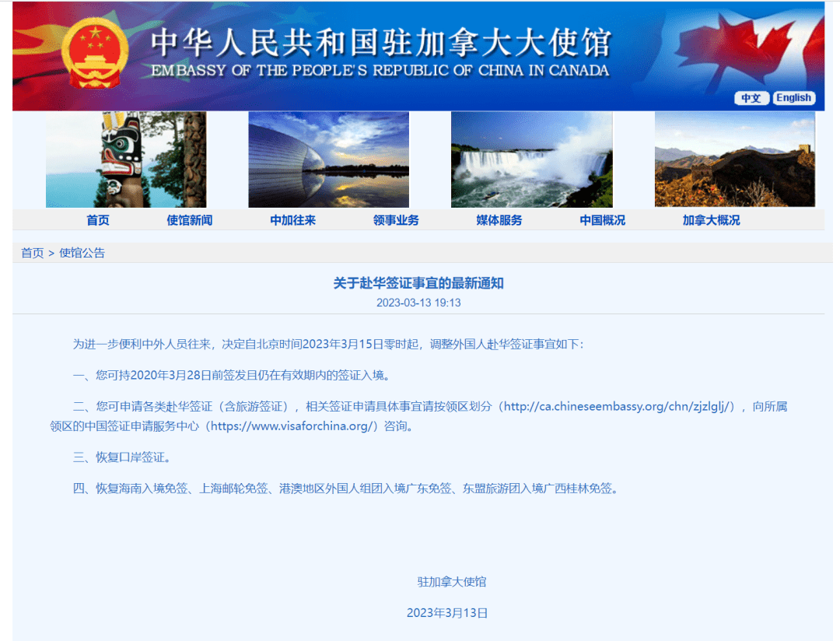This screenshot has width=840, height=641.
Task: Select the 领事业务 navigation tab
Action: [397, 220]
